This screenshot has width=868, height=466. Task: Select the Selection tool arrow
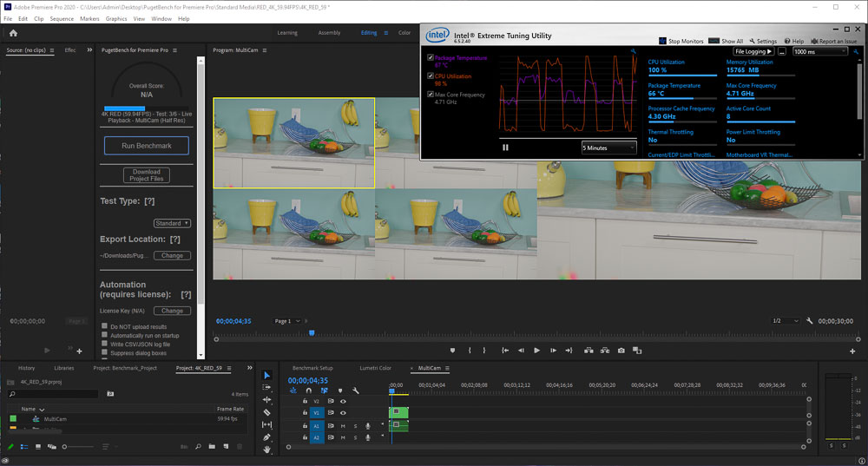click(266, 375)
